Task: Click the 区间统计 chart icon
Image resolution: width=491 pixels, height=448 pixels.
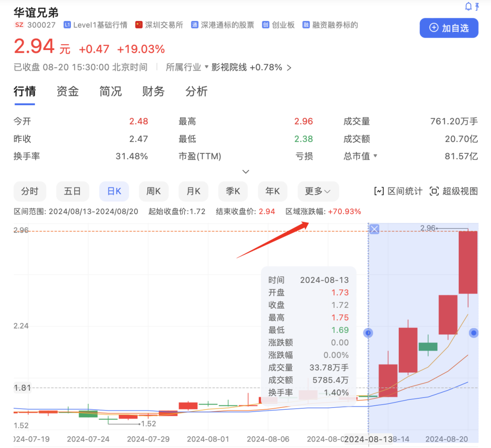Action: [379, 191]
